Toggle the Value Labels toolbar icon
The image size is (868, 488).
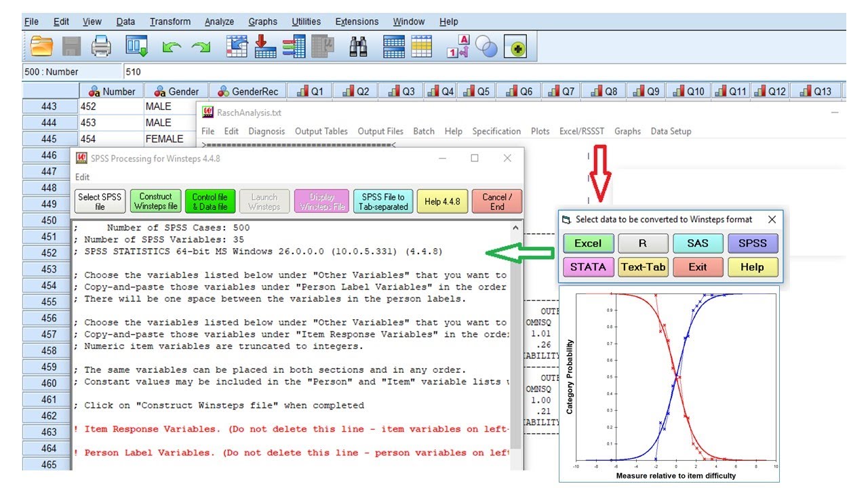[x=458, y=47]
